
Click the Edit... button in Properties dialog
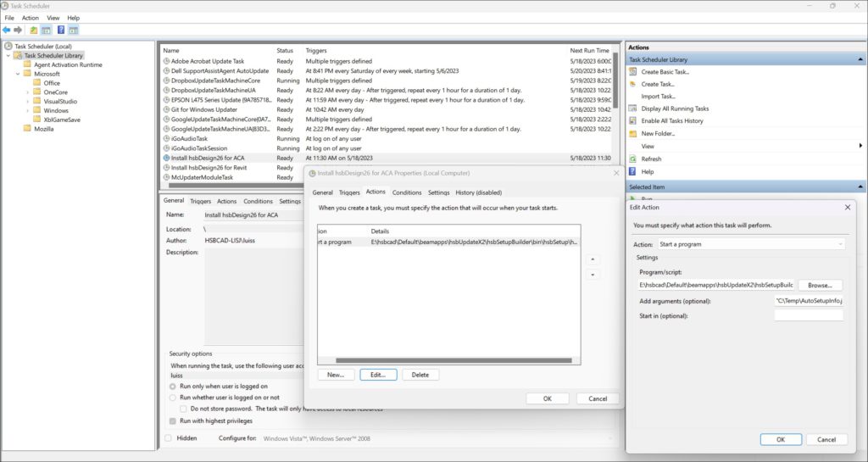(x=378, y=375)
